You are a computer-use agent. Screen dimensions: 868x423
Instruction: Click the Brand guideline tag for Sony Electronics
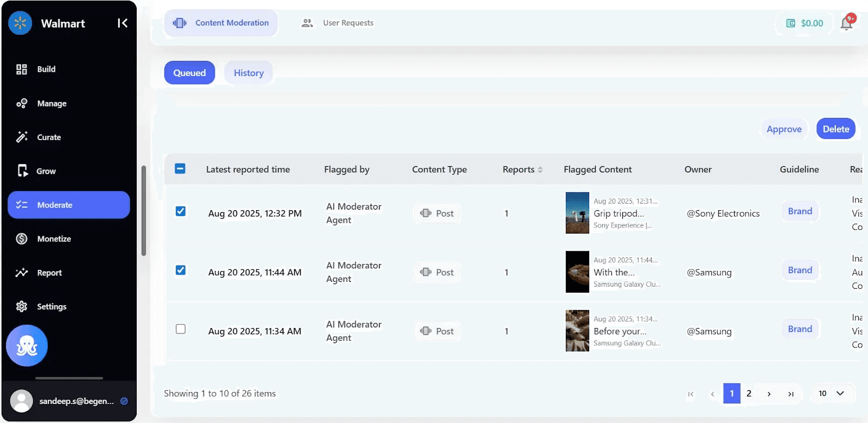tap(800, 211)
